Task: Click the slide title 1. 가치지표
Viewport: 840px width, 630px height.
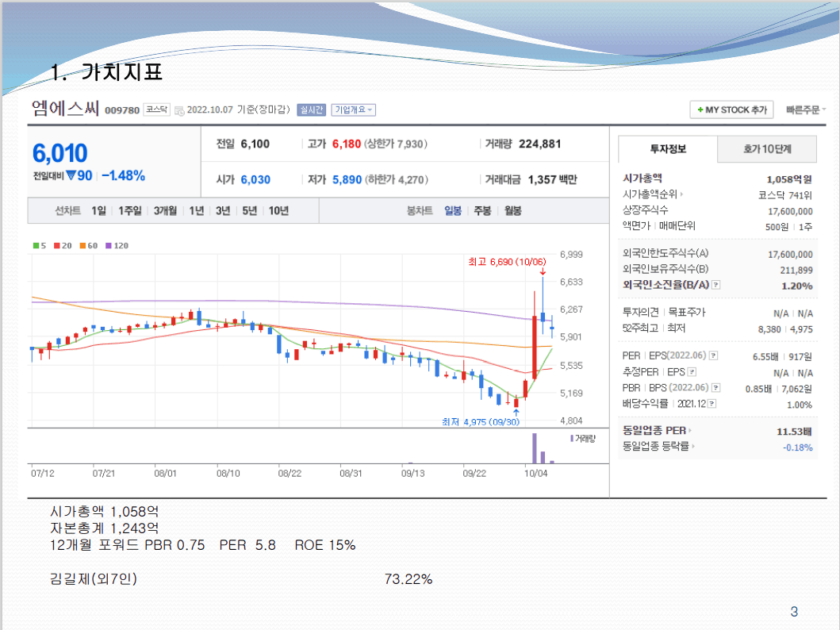Action: 106,71
